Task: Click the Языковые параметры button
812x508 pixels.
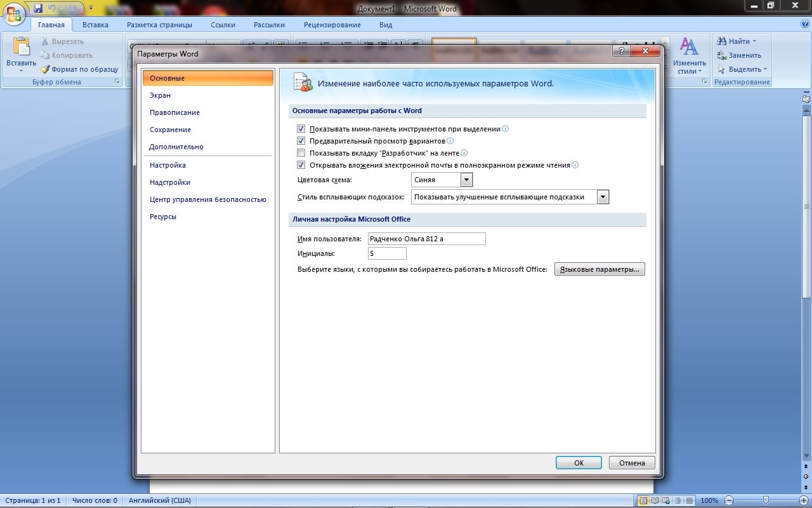Action: click(599, 269)
